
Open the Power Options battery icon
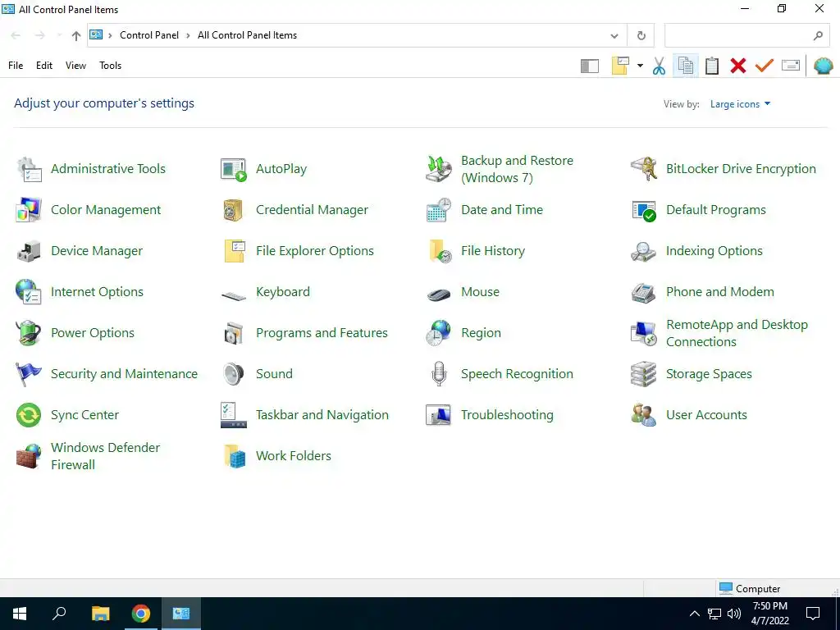point(29,333)
